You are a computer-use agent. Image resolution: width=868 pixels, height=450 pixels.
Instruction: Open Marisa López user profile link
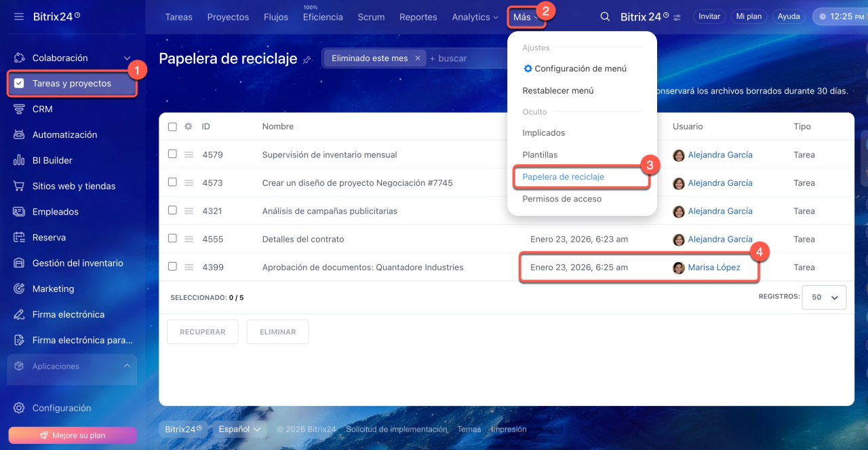[713, 267]
